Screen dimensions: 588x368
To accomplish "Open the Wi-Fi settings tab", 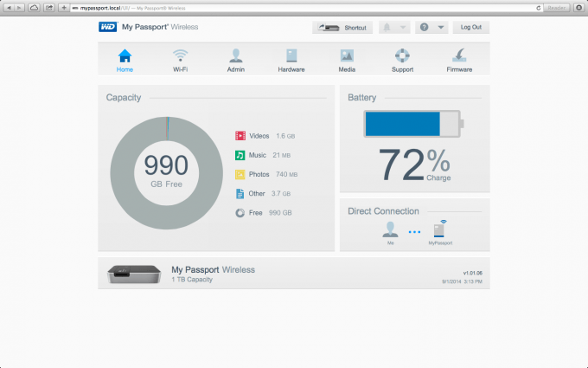I will [x=181, y=60].
